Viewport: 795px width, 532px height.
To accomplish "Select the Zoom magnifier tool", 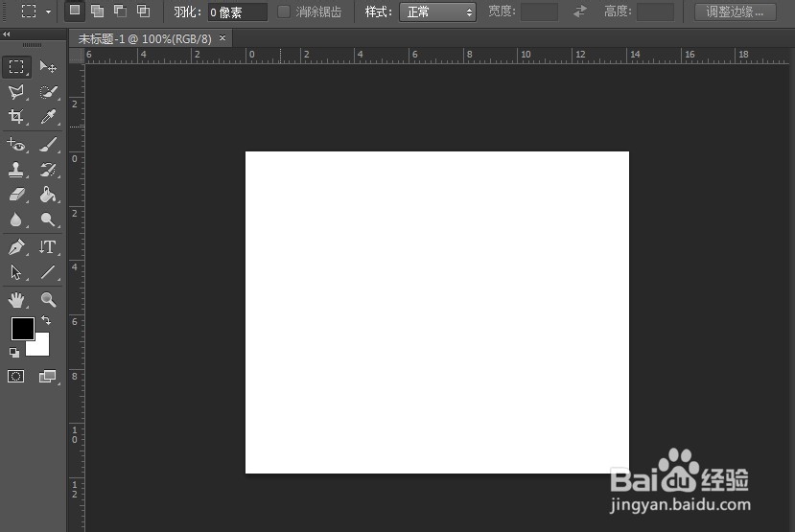I will [x=48, y=300].
